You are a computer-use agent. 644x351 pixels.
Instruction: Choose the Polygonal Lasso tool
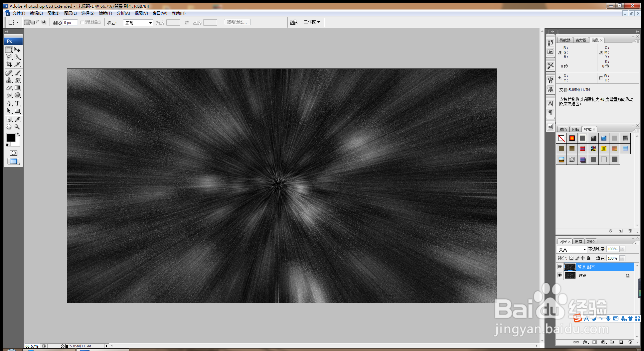pos(9,57)
